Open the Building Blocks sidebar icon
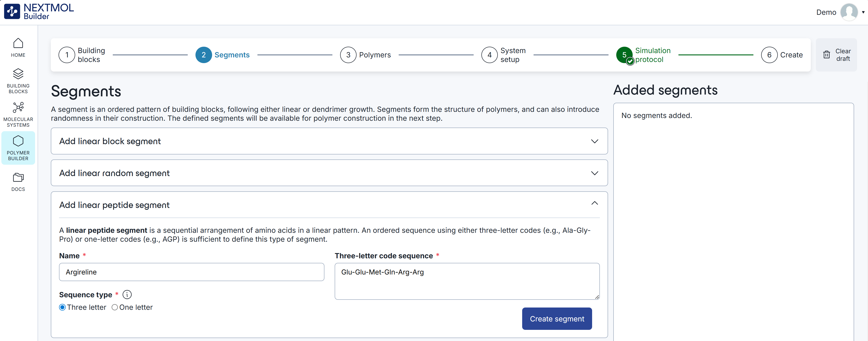Screen dimensions: 868x341 pyautogui.click(x=18, y=74)
